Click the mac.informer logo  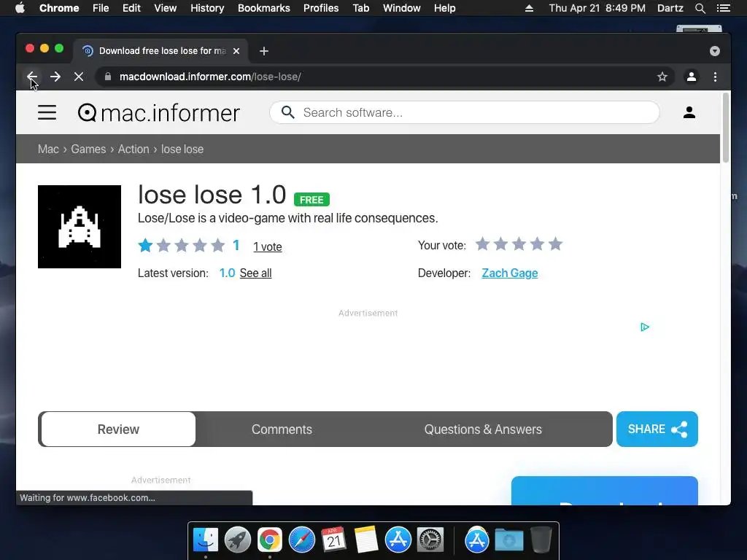pos(158,113)
